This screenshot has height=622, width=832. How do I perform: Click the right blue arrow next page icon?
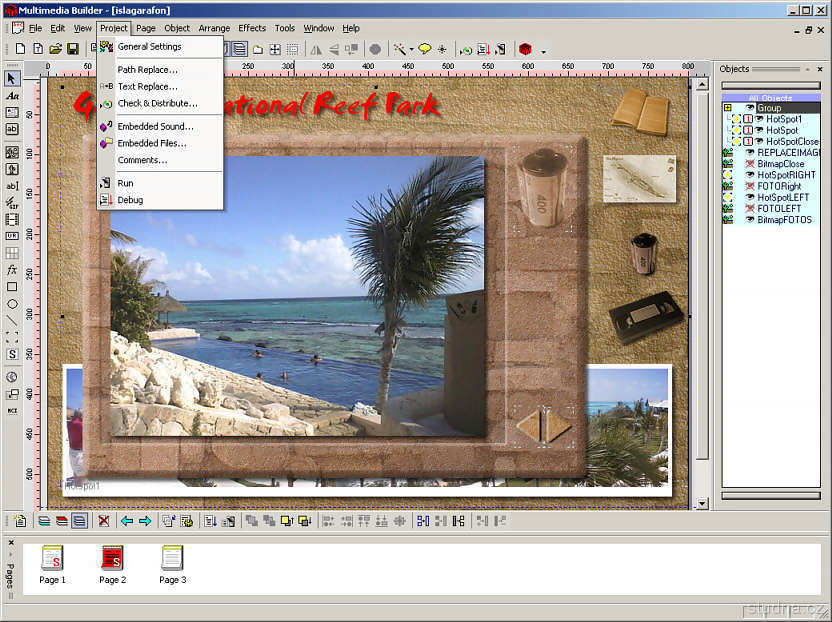(x=145, y=521)
